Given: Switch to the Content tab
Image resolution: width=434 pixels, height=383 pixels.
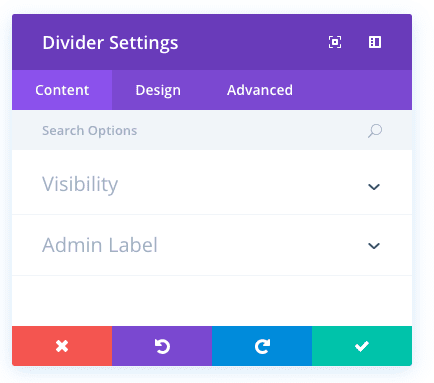Looking at the screenshot, I should tap(62, 90).
